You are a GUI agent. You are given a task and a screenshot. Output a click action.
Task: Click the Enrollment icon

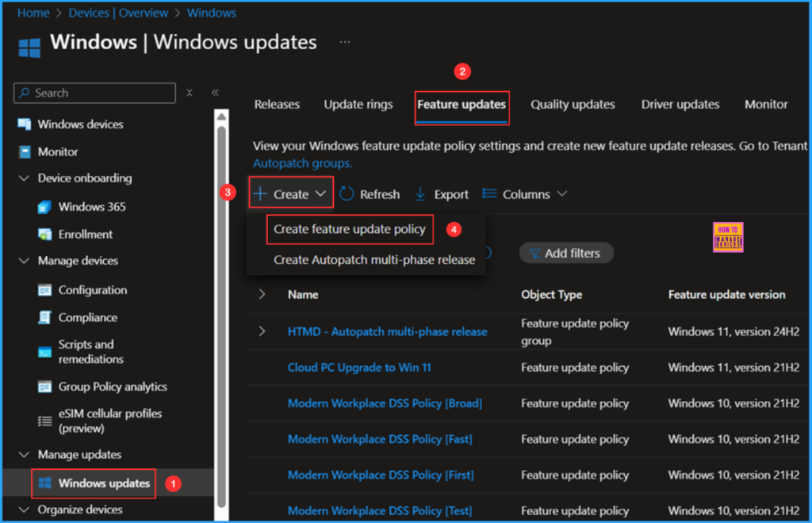[x=45, y=235]
